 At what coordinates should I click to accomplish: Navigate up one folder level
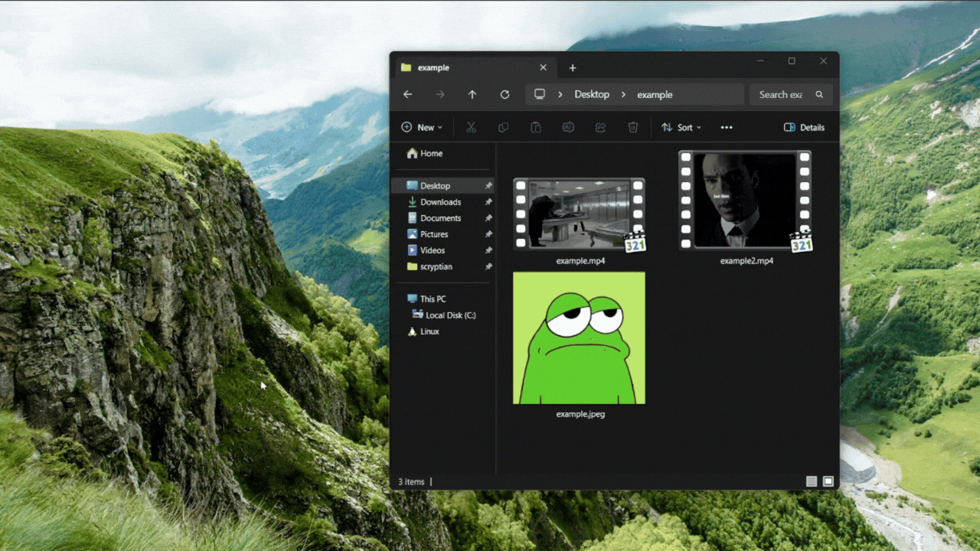[x=472, y=95]
